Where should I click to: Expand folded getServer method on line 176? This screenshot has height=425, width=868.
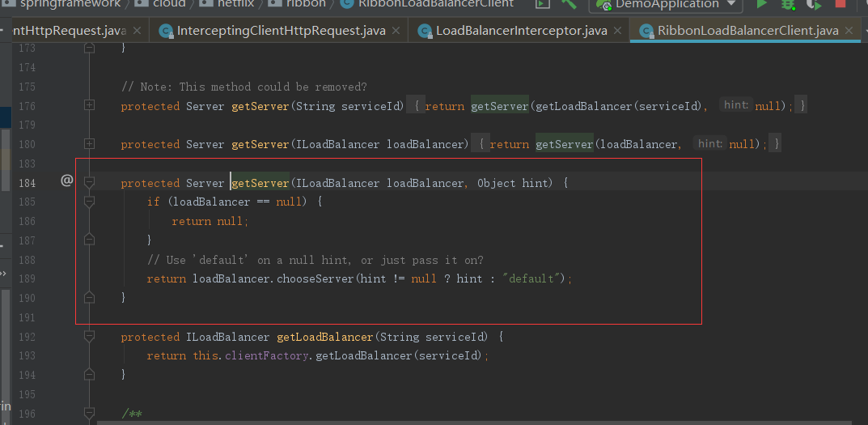(x=89, y=104)
